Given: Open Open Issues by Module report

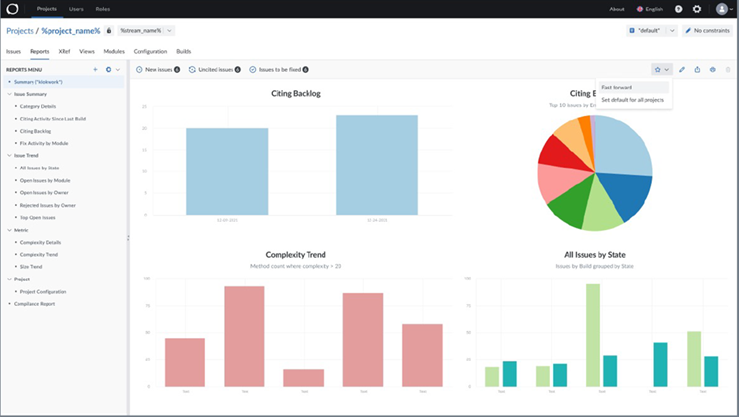Looking at the screenshot, I should pyautogui.click(x=45, y=180).
